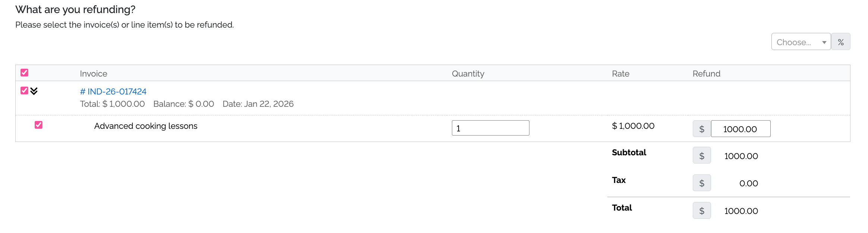Click the dropdown arrow in Choose... selector

824,42
